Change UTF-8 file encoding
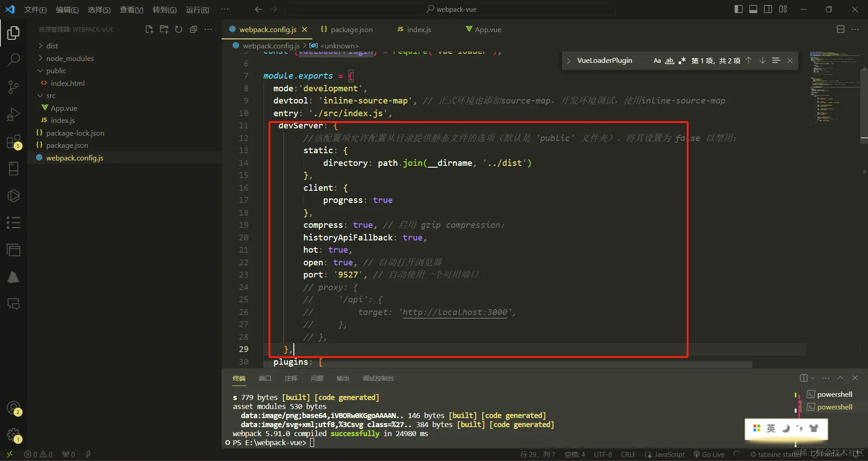This screenshot has height=461, width=868. [x=603, y=454]
